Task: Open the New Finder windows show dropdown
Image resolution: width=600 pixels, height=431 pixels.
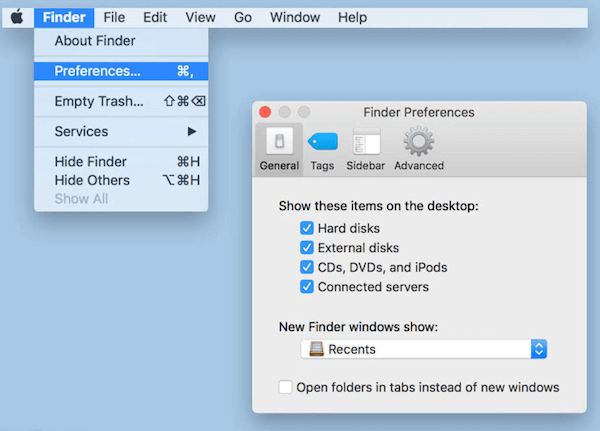Action: (424, 349)
